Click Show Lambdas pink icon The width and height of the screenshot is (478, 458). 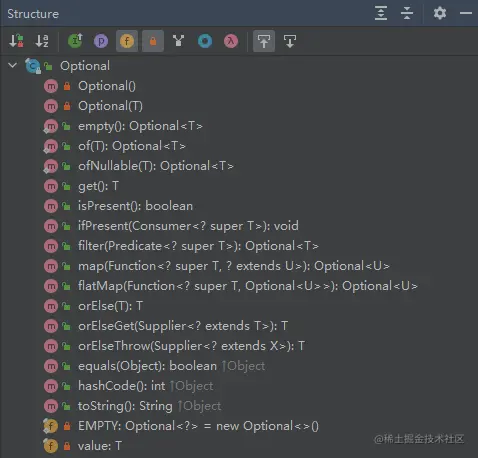pos(231,41)
